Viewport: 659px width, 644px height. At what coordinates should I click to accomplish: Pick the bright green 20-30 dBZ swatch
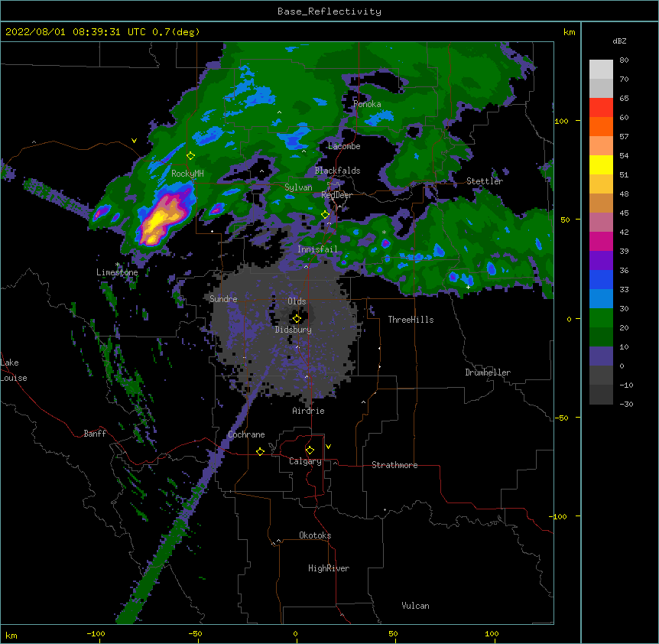[x=601, y=318]
